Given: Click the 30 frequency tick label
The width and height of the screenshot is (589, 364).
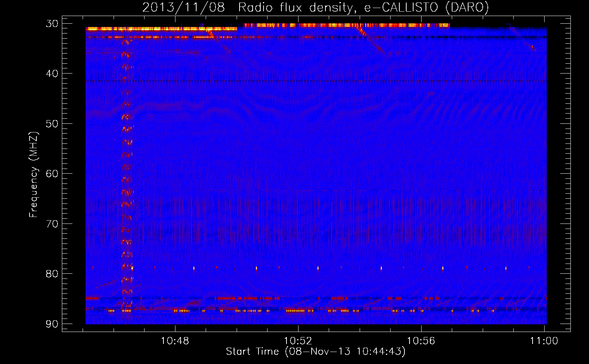Looking at the screenshot, I should coord(52,24).
